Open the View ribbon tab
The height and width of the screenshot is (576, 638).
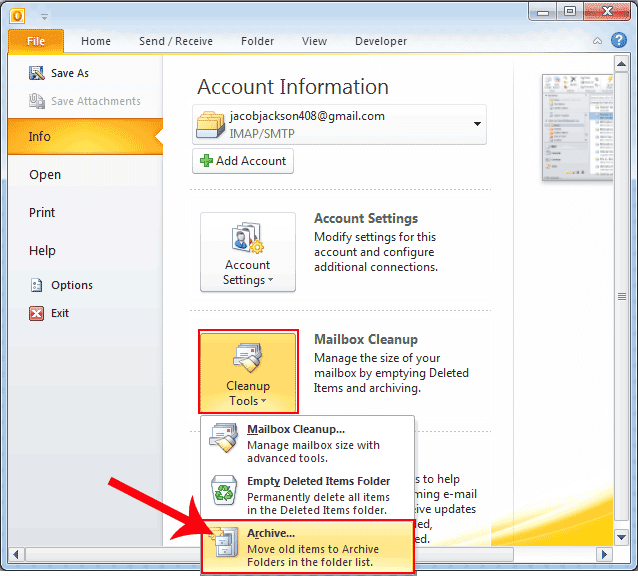[x=314, y=41]
